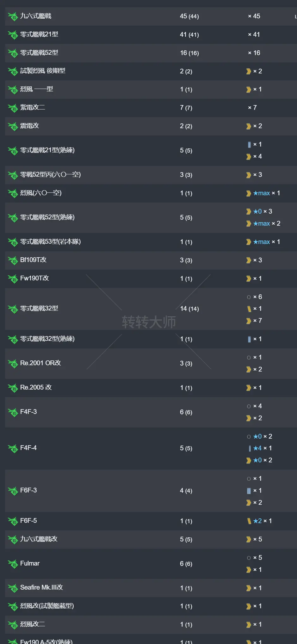This screenshot has height=644, width=297.
Task: Click the Bf109T改 plane icon
Action: [x=14, y=260]
